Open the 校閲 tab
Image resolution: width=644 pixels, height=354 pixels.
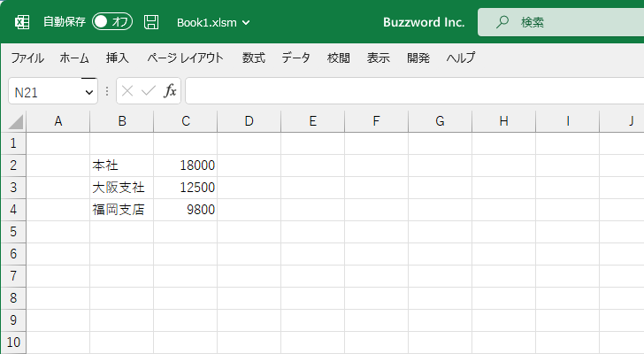pyautogui.click(x=339, y=58)
